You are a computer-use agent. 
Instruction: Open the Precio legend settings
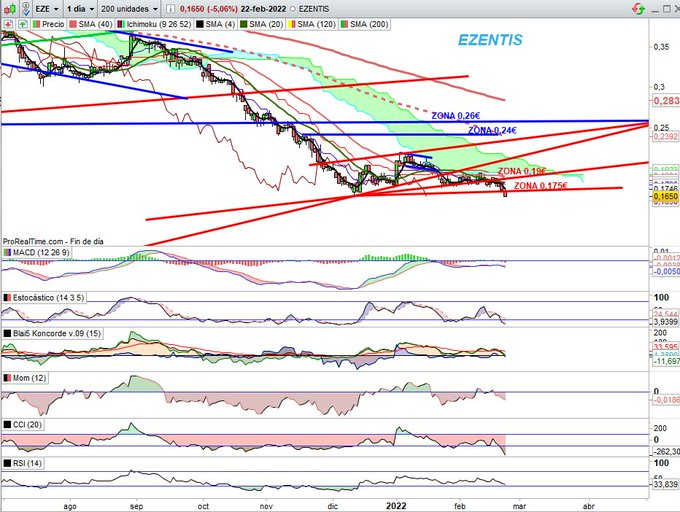point(48,24)
